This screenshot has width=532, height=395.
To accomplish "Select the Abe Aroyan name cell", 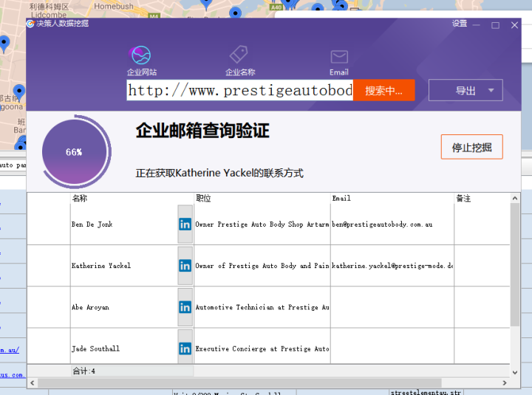I will [x=124, y=307].
